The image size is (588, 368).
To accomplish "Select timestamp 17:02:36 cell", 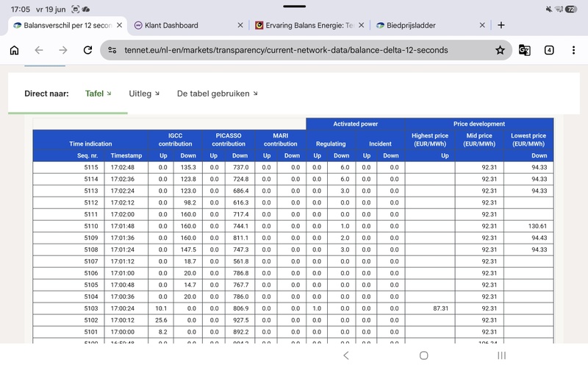I will point(126,179).
